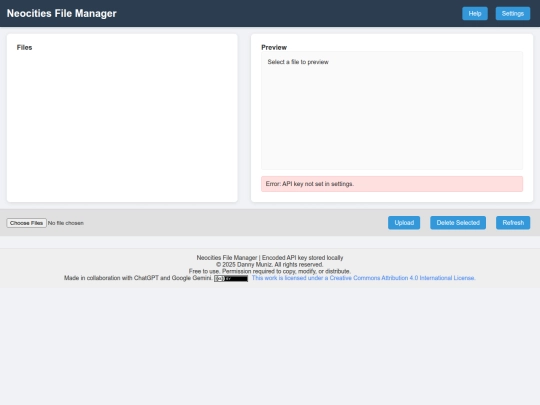540x405 pixels.
Task: Click the Preview panel heading
Action: (274, 48)
